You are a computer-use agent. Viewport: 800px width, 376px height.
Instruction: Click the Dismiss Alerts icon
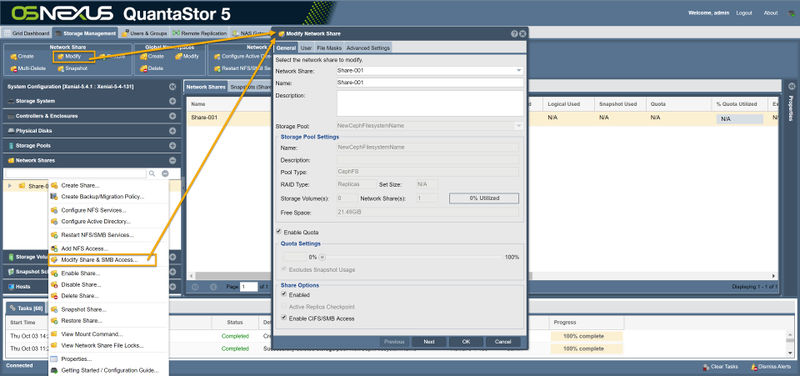tap(754, 367)
